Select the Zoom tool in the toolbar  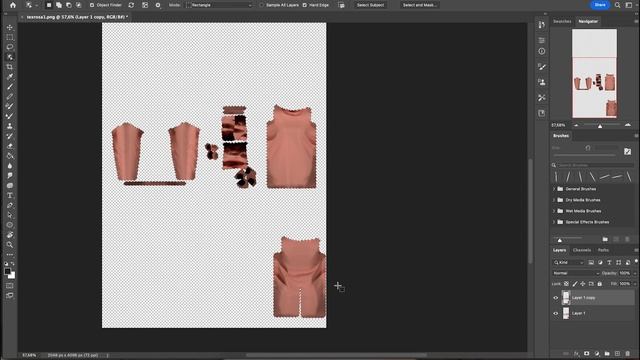click(x=10, y=244)
